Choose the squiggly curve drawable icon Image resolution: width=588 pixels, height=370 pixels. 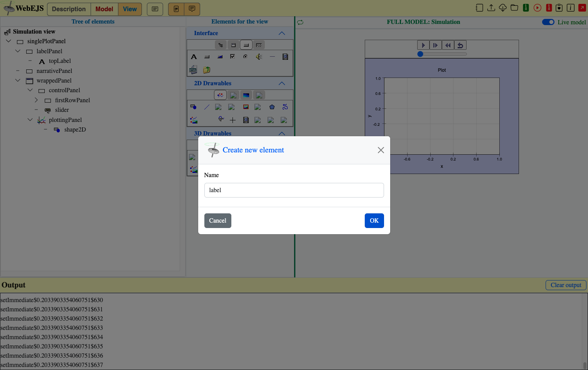click(285, 107)
